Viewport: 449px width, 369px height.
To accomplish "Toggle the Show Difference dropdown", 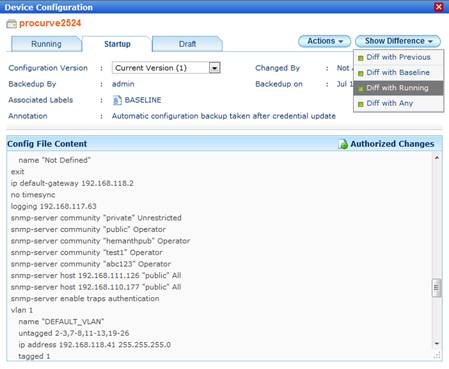I will [398, 41].
